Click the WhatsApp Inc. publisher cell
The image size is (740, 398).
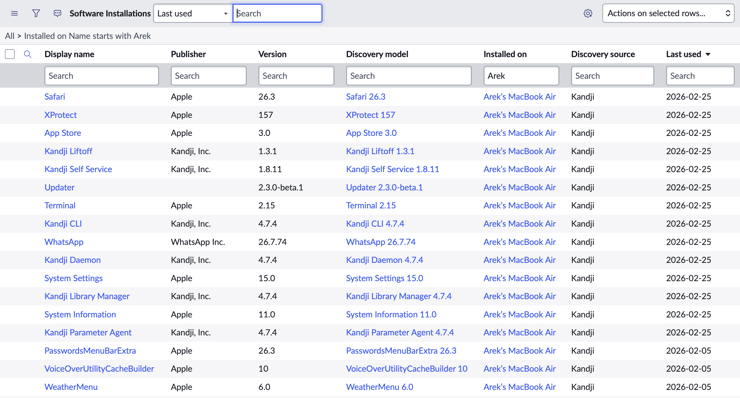point(198,242)
